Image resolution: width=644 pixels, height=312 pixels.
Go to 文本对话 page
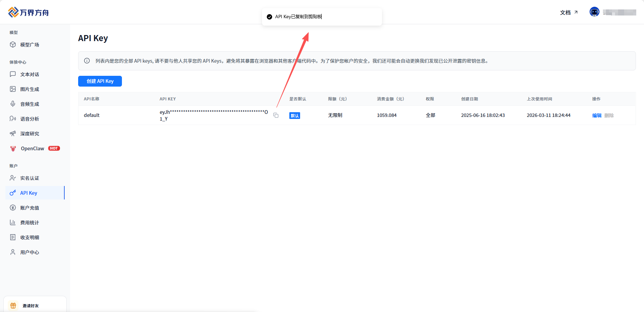coord(29,74)
